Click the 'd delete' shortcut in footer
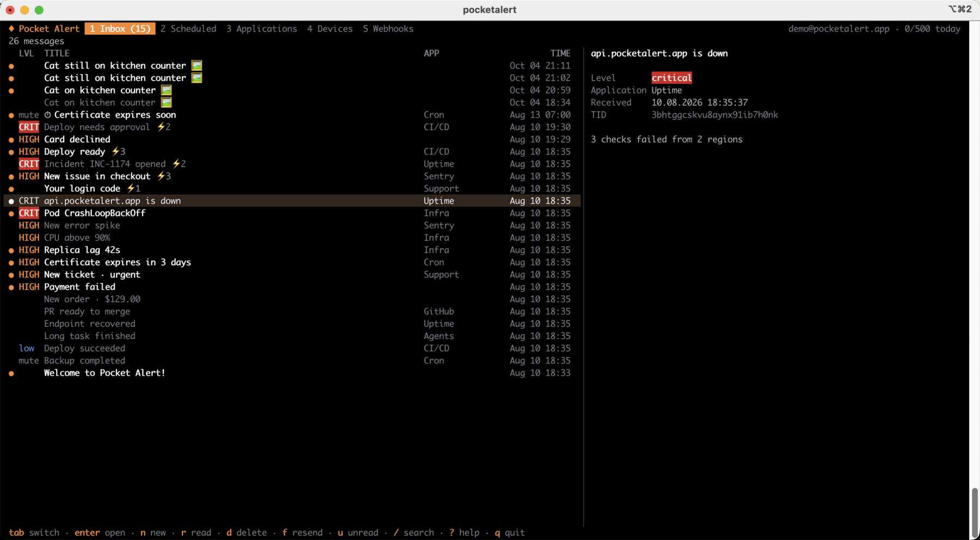The image size is (980, 540). pyautogui.click(x=247, y=533)
